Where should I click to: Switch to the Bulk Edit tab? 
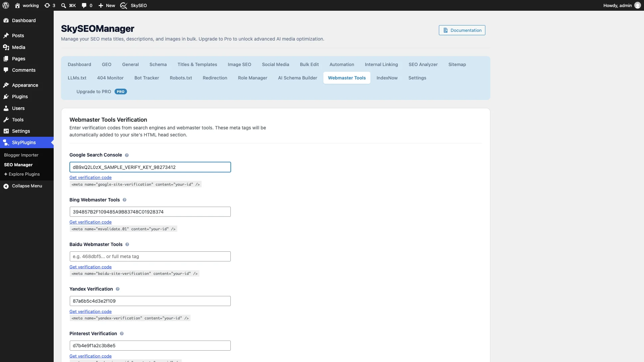coord(309,64)
